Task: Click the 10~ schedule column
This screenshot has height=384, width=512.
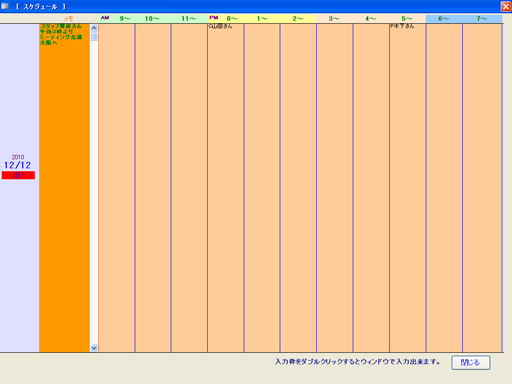Action: pyautogui.click(x=153, y=188)
